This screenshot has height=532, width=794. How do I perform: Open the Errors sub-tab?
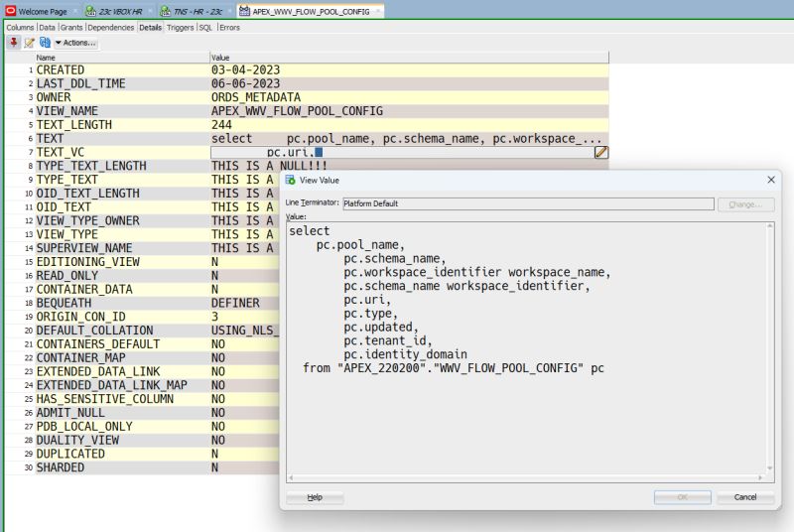point(229,28)
